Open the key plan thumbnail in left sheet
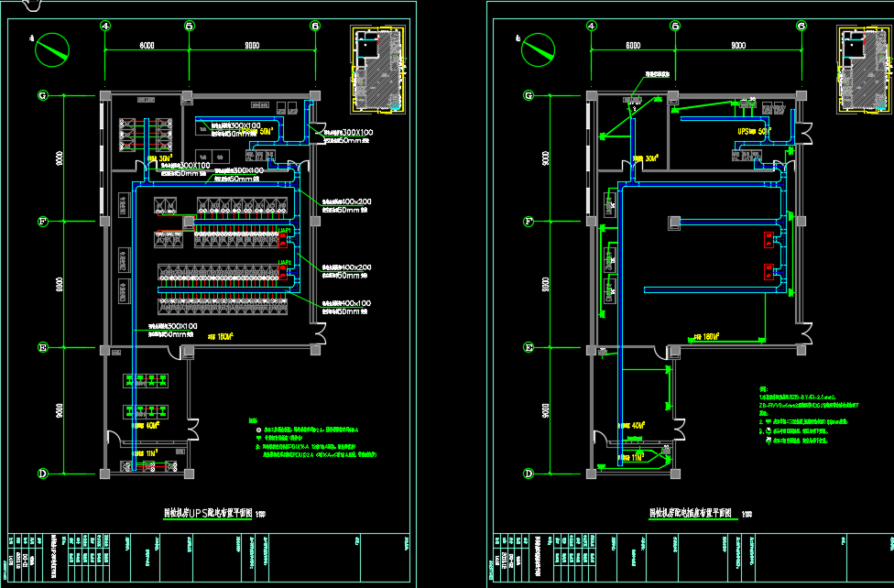Viewport: 894px width, 588px height. (x=379, y=69)
